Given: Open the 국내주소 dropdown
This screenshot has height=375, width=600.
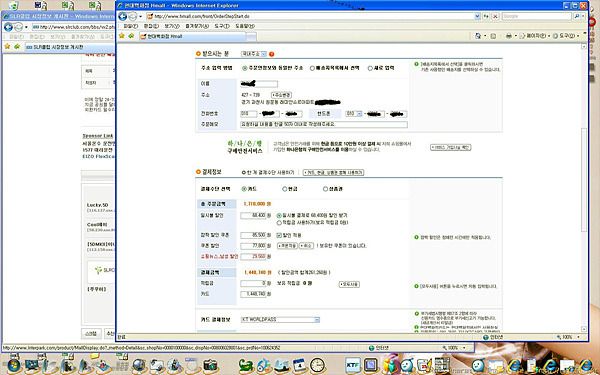Looking at the screenshot, I should click(x=254, y=54).
